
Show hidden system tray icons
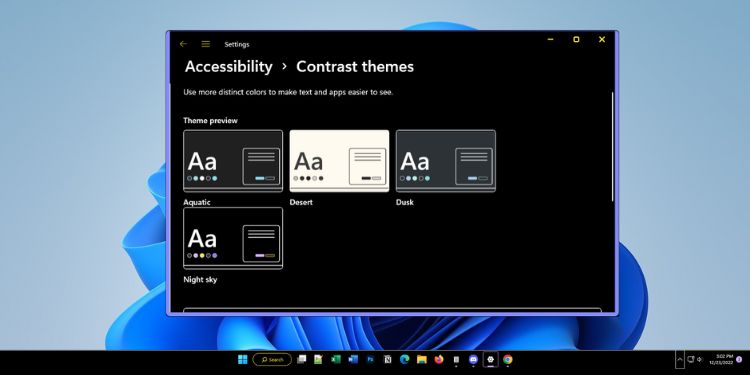[x=680, y=359]
